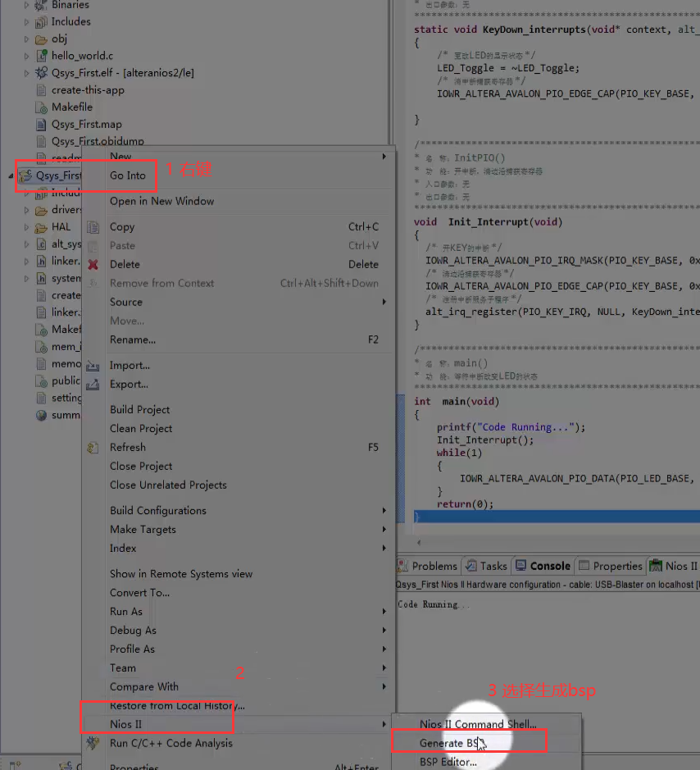Open BSP Editor... from submenu
The width and height of the screenshot is (700, 770).
448,762
